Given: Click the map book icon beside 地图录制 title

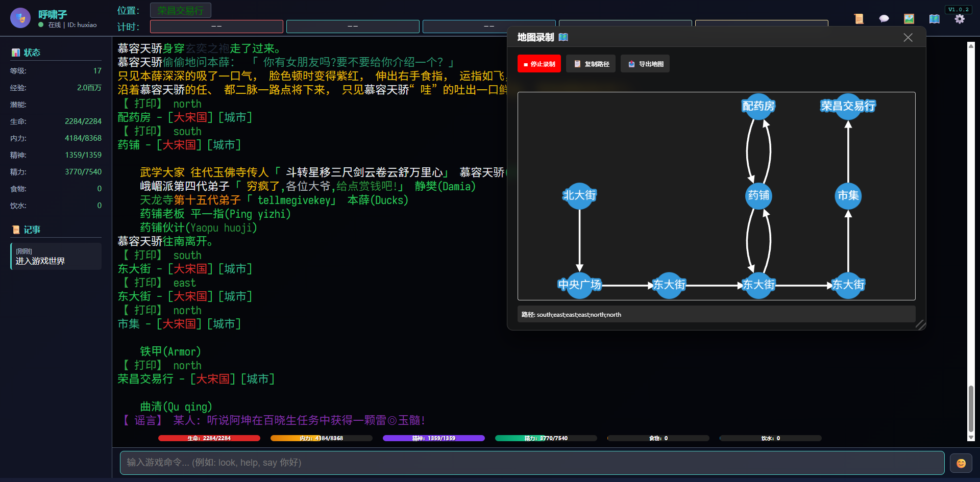Looking at the screenshot, I should point(563,37).
